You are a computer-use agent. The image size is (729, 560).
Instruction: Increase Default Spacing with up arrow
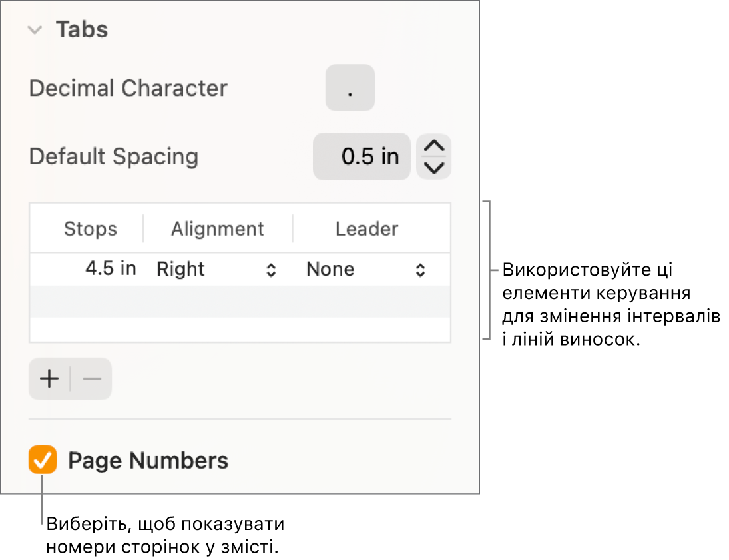pos(434,146)
